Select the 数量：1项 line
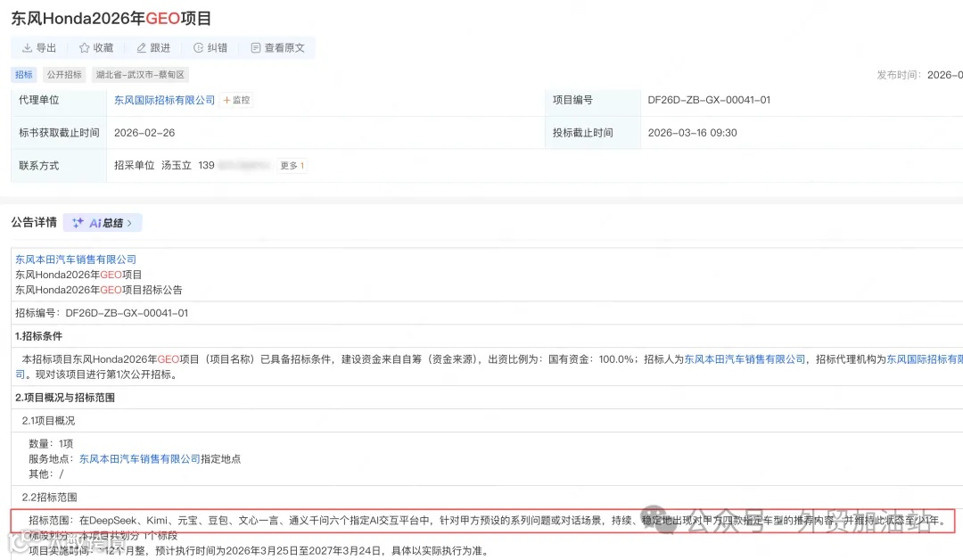Screen dimensions: 963x560 (x=51, y=443)
